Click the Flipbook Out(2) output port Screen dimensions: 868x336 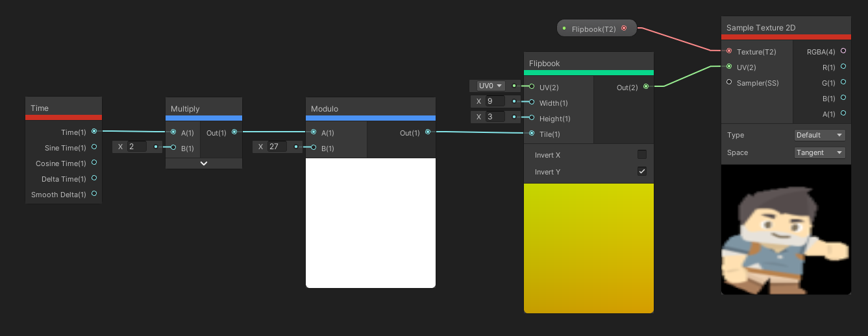pos(645,86)
